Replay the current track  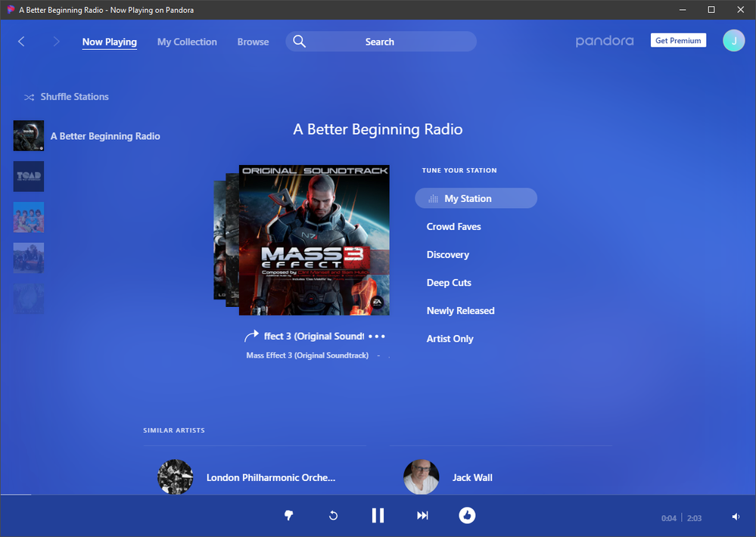(x=333, y=516)
